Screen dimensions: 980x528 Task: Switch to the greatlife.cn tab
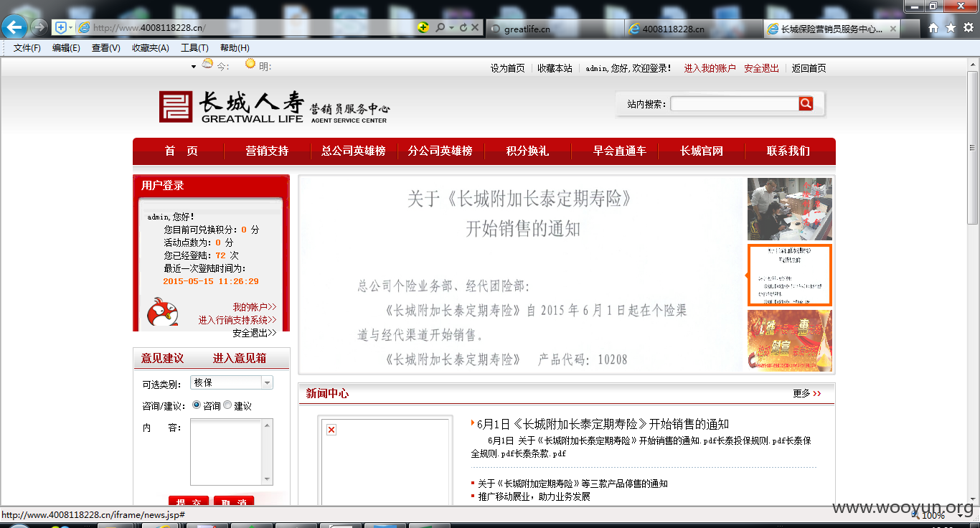pos(554,29)
